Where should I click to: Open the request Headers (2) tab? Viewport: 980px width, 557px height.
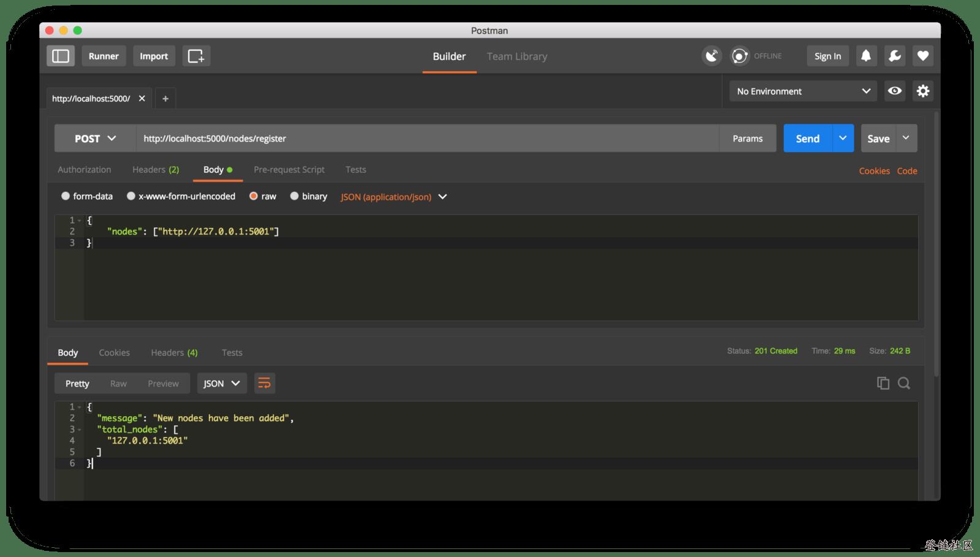coord(156,170)
